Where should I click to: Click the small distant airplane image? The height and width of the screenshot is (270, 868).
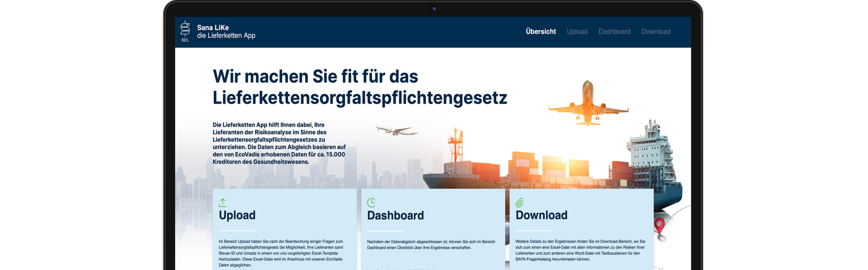click(396, 130)
